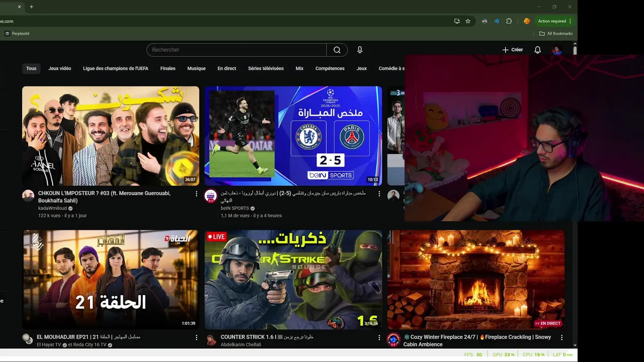This screenshot has width=644, height=362.
Task: Click the install app icon in address bar
Action: pos(457,21)
